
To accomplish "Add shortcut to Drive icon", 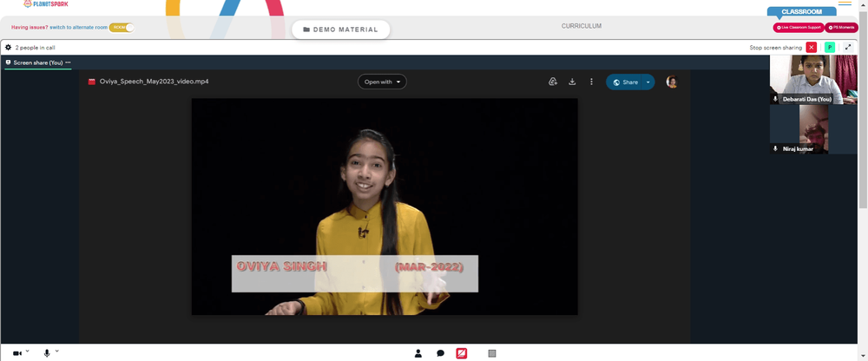I will [x=552, y=82].
